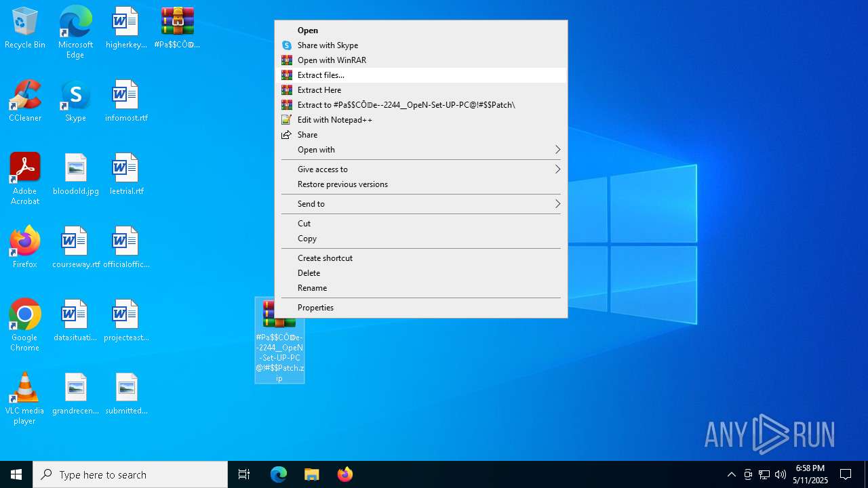Select the leetrial.rtf document
This screenshot has width=868, height=488.
[126, 175]
